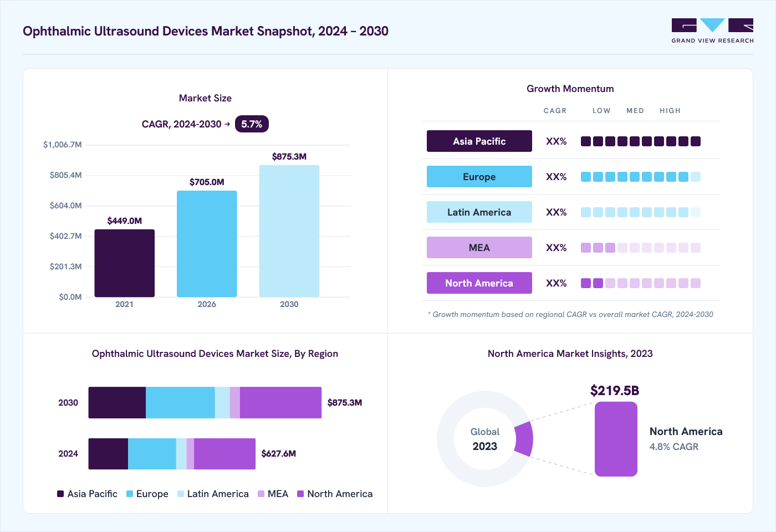Viewport: 776px width, 532px height.
Task: Click the Asia Pacific label in Growth Momentum
Action: pyautogui.click(x=479, y=141)
